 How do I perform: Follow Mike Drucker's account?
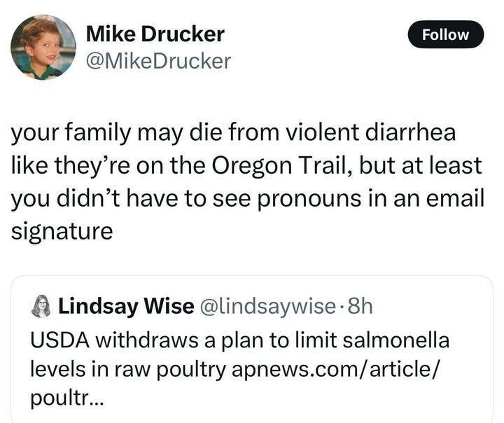coord(445,34)
